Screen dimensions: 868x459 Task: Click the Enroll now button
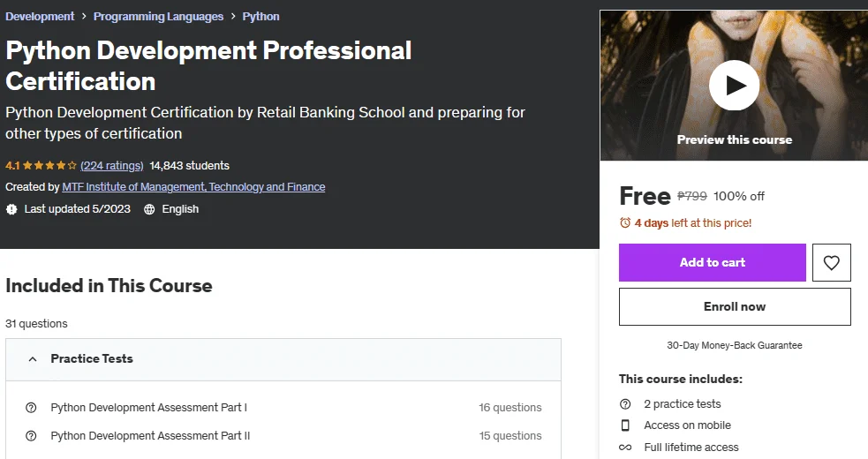pyautogui.click(x=735, y=307)
